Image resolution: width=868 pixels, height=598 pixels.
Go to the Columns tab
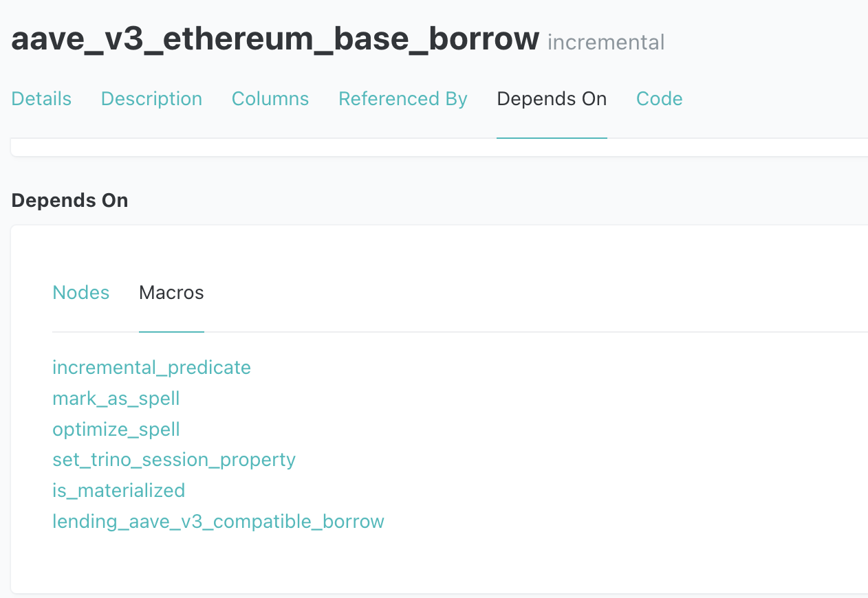[270, 99]
